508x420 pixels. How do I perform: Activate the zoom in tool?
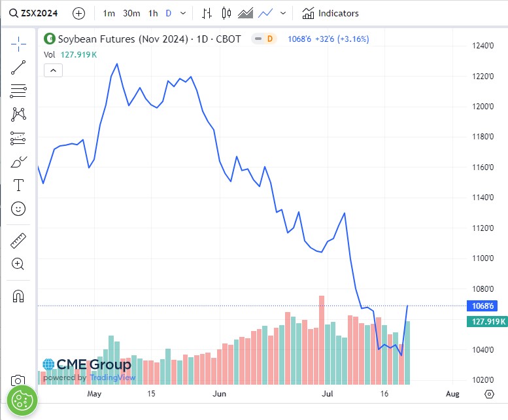tap(18, 264)
